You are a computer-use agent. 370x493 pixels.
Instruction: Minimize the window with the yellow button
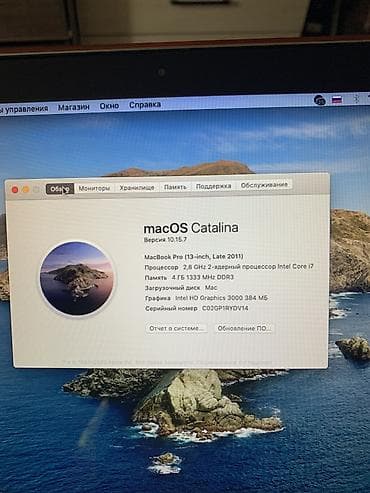click(25, 190)
